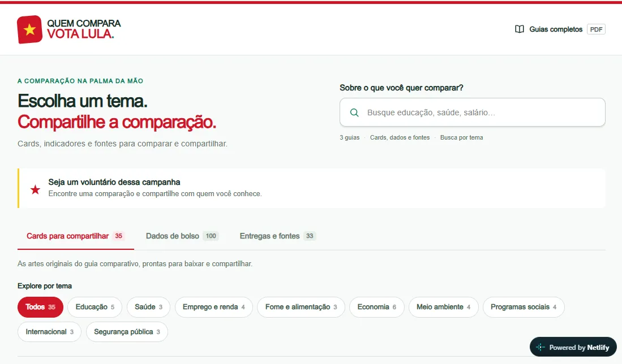Viewport: 622px width, 364px height.
Task: Click the 'As artes originais do guia' description
Action: (x=135, y=264)
